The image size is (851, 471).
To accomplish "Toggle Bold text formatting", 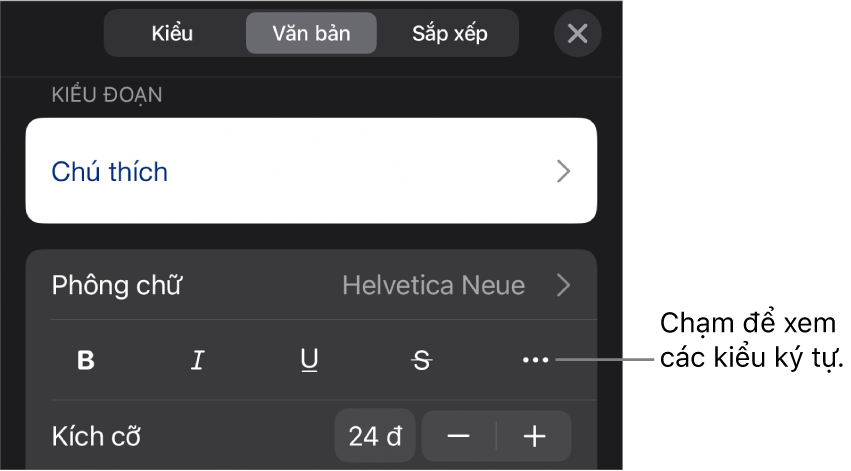I will click(86, 361).
